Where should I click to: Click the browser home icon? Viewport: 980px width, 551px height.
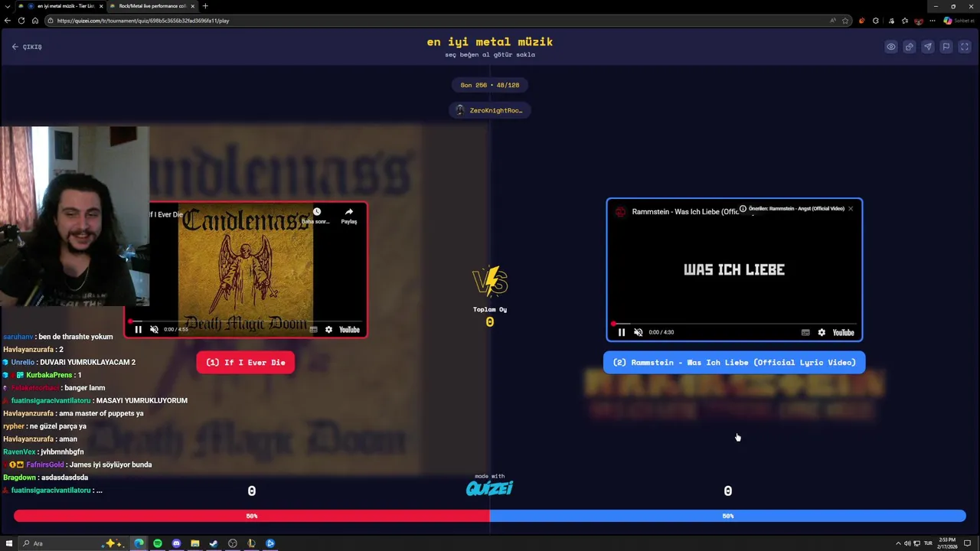pos(35,21)
